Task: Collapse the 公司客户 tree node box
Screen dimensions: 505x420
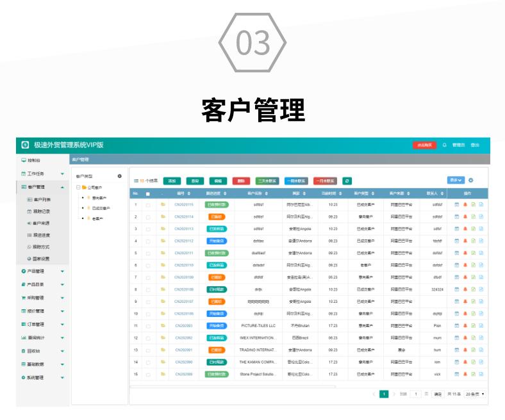Action: (x=78, y=187)
